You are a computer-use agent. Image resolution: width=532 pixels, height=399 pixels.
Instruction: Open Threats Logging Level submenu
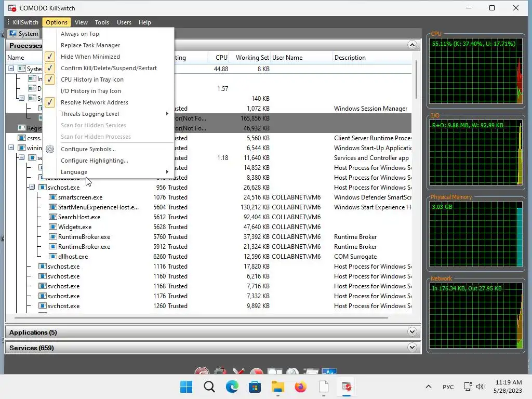pos(108,114)
